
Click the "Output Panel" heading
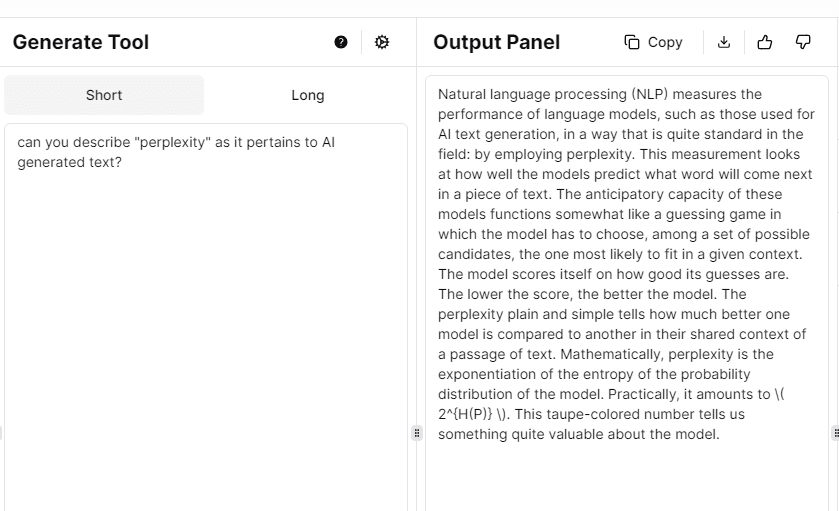(497, 42)
